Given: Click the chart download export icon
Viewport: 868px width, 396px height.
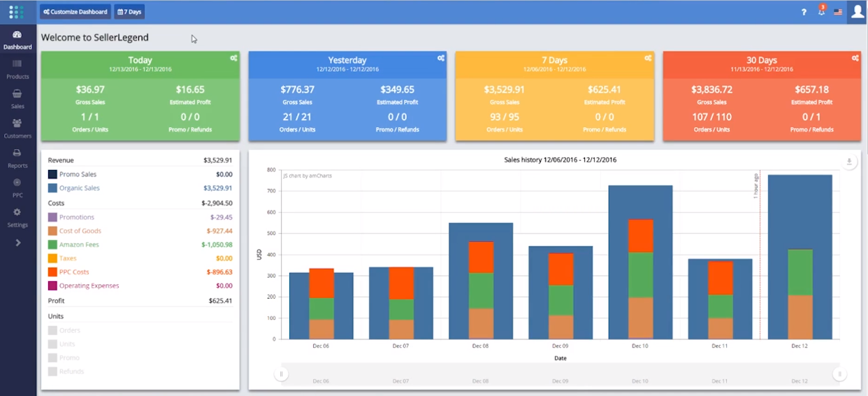Looking at the screenshot, I should tap(849, 162).
